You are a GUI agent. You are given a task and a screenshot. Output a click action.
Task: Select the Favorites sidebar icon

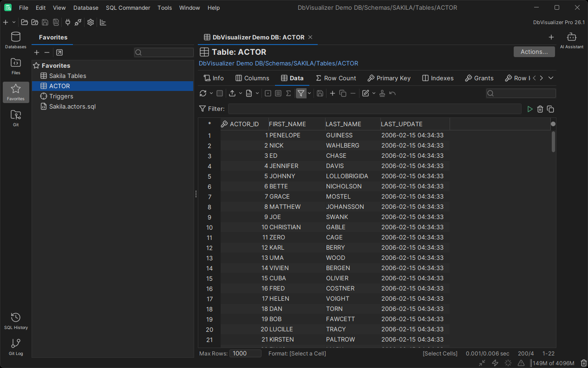[16, 92]
